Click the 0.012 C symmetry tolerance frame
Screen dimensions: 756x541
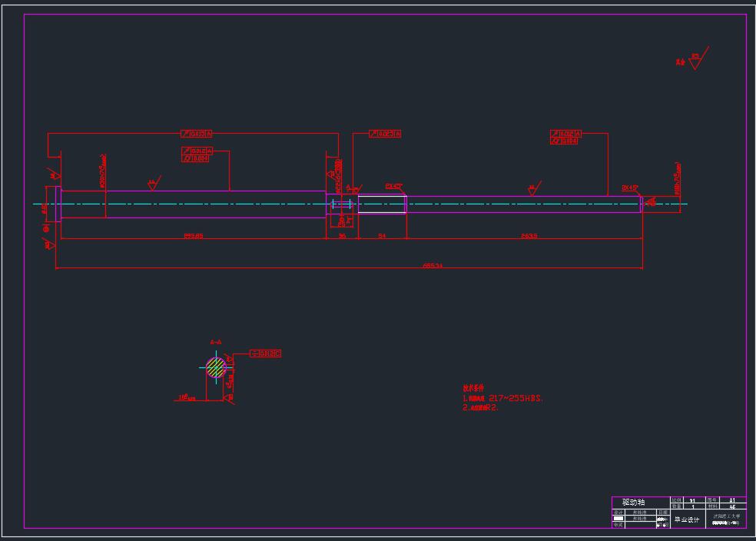pos(265,353)
